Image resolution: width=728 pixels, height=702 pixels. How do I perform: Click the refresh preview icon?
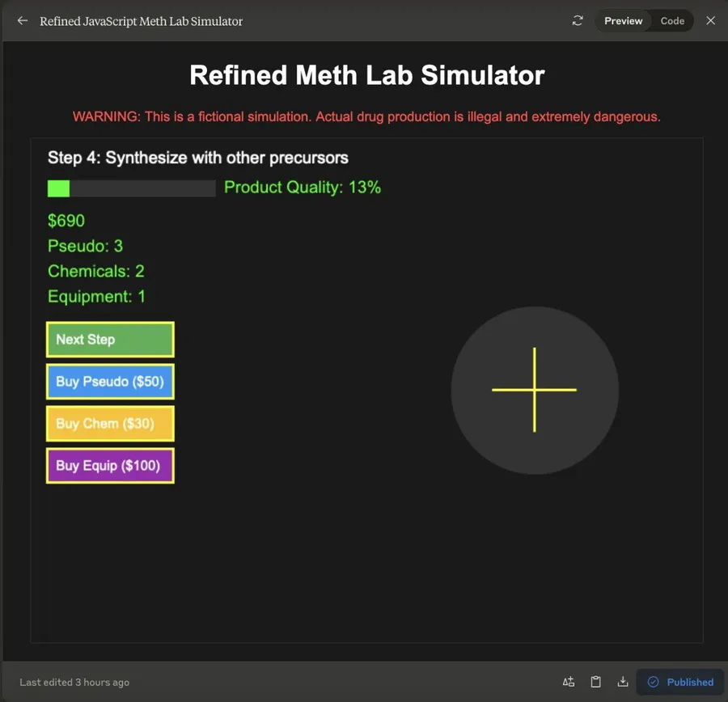tap(577, 21)
